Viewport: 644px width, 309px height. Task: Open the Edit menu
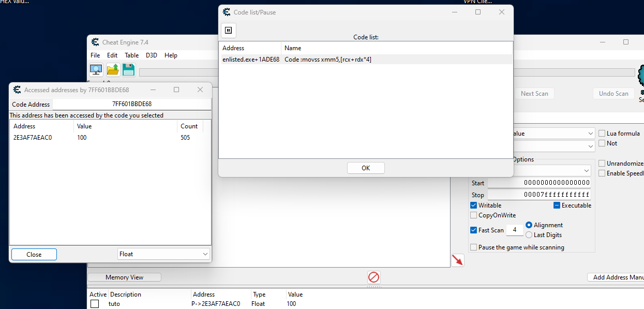click(112, 55)
